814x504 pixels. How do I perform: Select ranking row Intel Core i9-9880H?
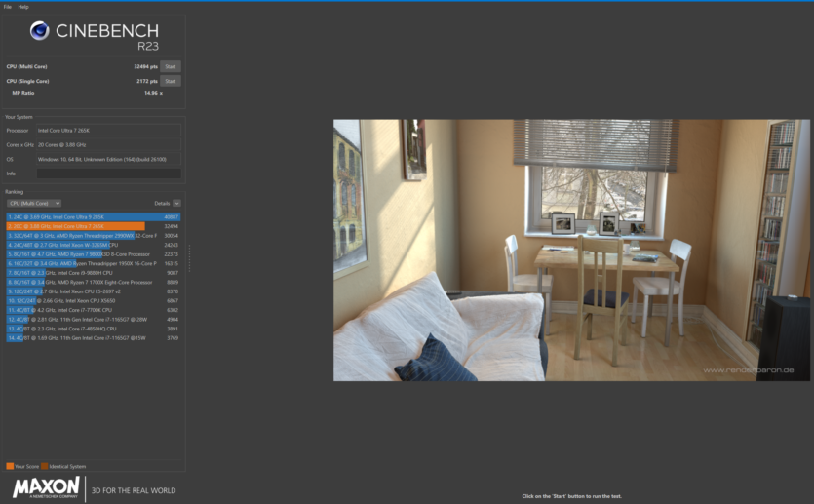click(93, 273)
